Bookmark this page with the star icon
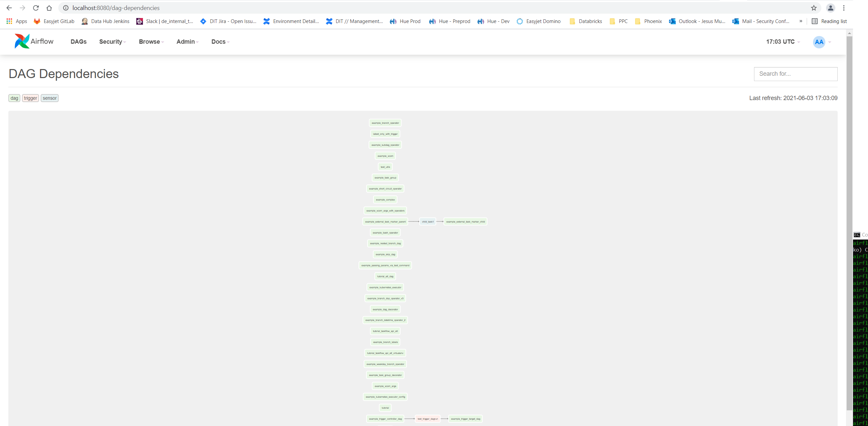This screenshot has height=426, width=868. coord(813,8)
